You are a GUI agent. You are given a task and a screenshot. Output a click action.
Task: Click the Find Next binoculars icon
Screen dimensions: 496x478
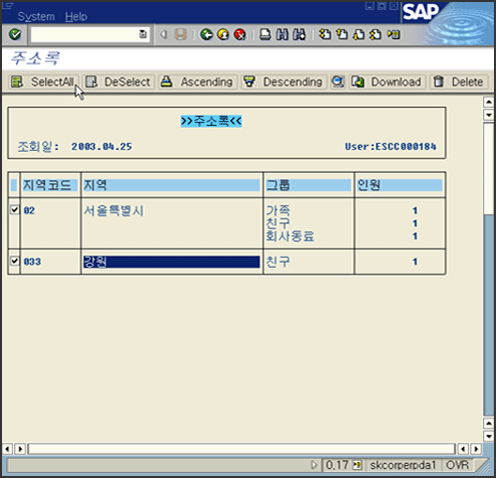point(299,34)
